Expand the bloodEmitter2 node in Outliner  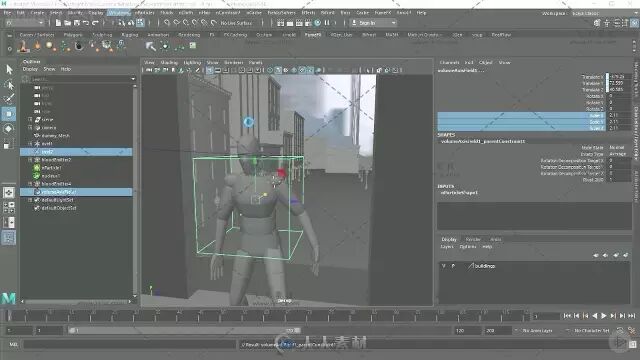pos(30,160)
